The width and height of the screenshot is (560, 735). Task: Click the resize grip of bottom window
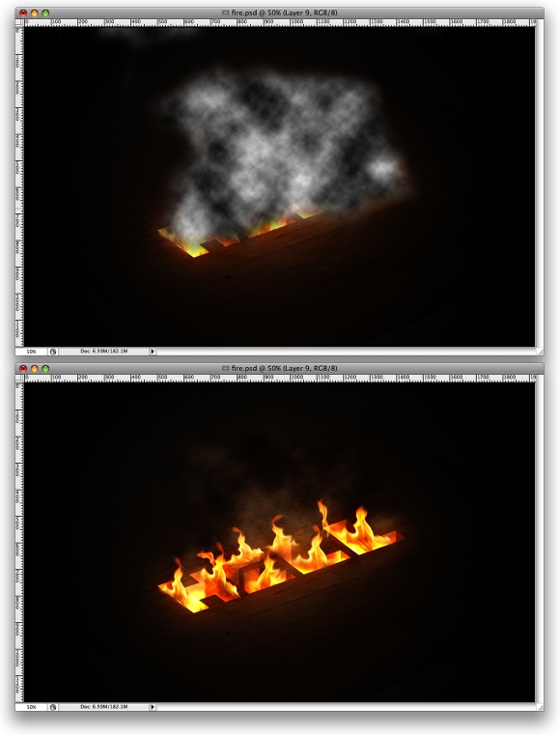point(540,706)
